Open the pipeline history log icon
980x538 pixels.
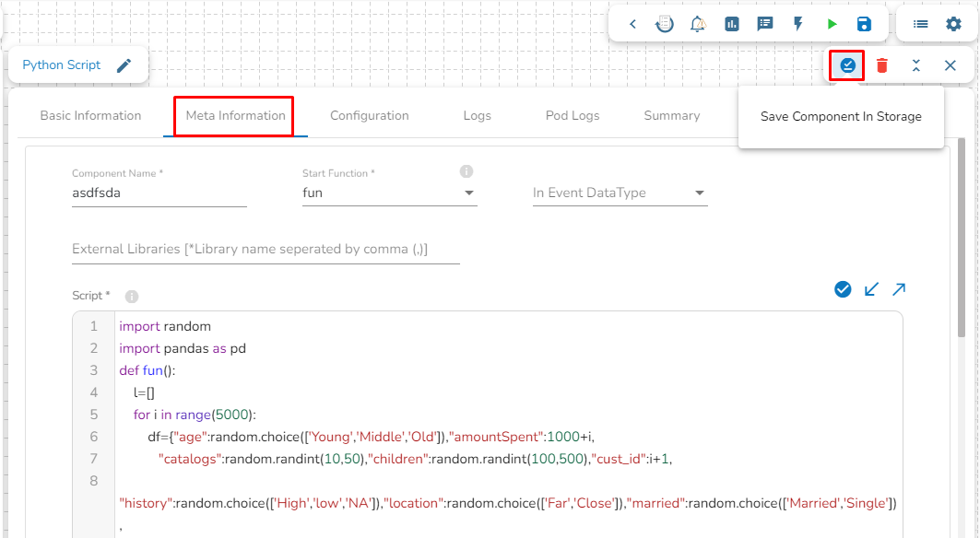(664, 24)
